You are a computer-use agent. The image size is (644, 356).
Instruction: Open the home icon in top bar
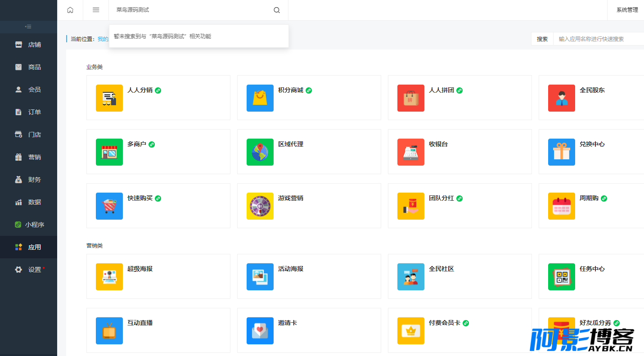click(x=70, y=10)
